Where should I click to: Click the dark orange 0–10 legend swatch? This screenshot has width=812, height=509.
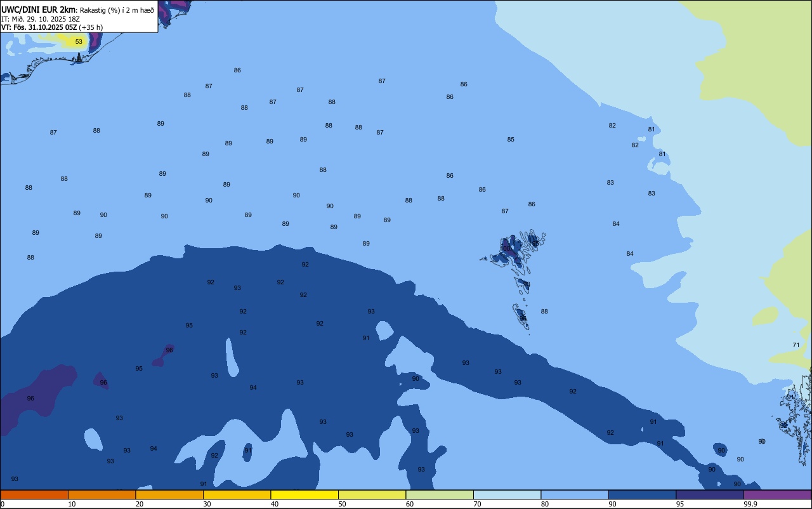click(x=34, y=494)
